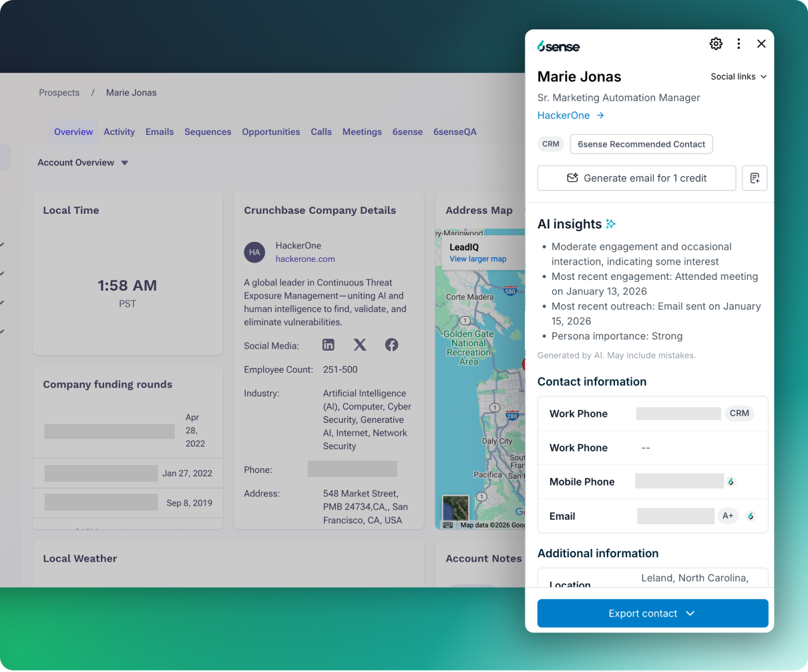Click the arrow next to HackerOne
The image size is (808, 672).
click(600, 115)
